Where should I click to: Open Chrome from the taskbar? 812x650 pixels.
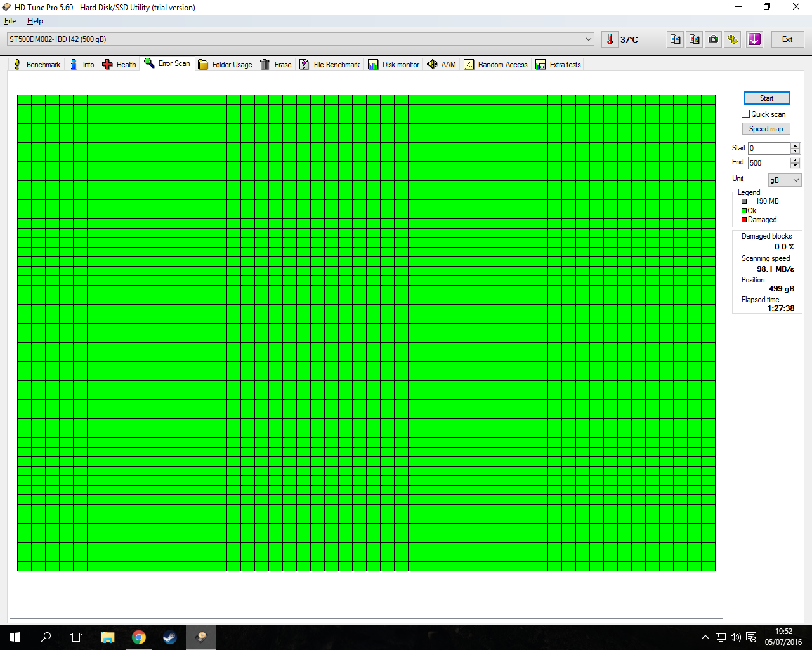pos(138,637)
